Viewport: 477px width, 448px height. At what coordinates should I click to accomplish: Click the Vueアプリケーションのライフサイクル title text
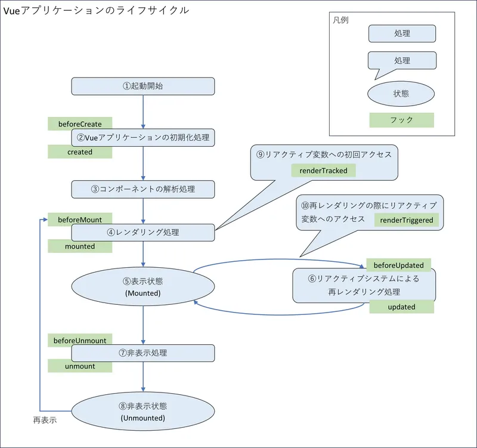click(97, 10)
